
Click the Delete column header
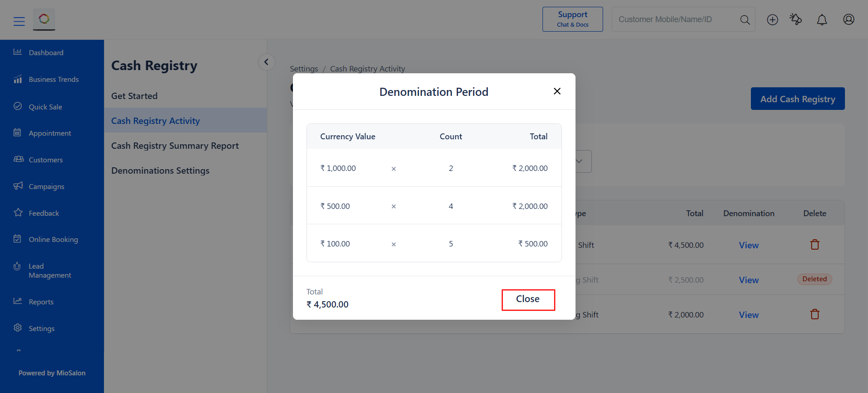[815, 213]
